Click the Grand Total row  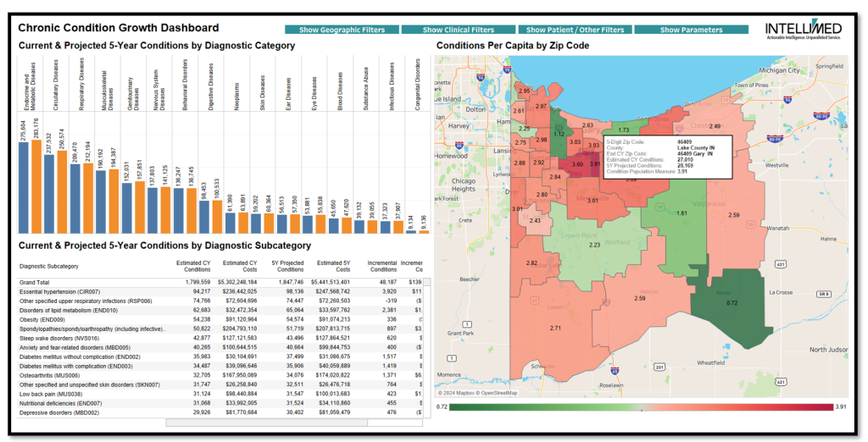220,282
